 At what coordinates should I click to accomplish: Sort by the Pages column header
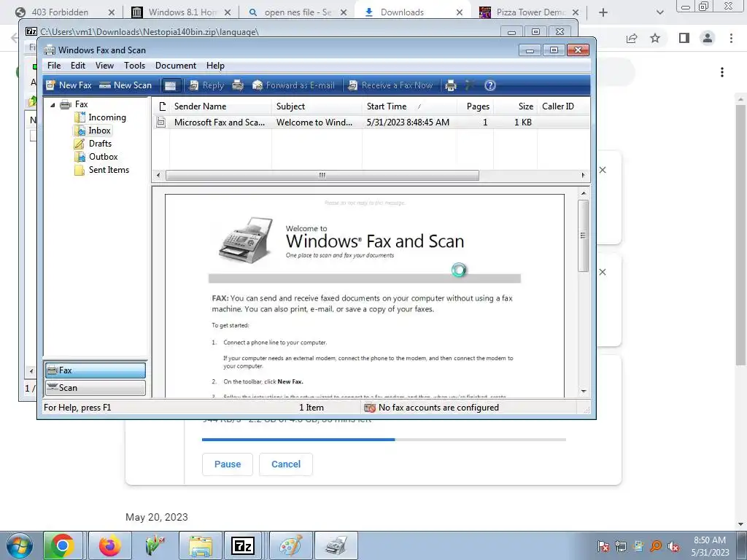click(475, 106)
